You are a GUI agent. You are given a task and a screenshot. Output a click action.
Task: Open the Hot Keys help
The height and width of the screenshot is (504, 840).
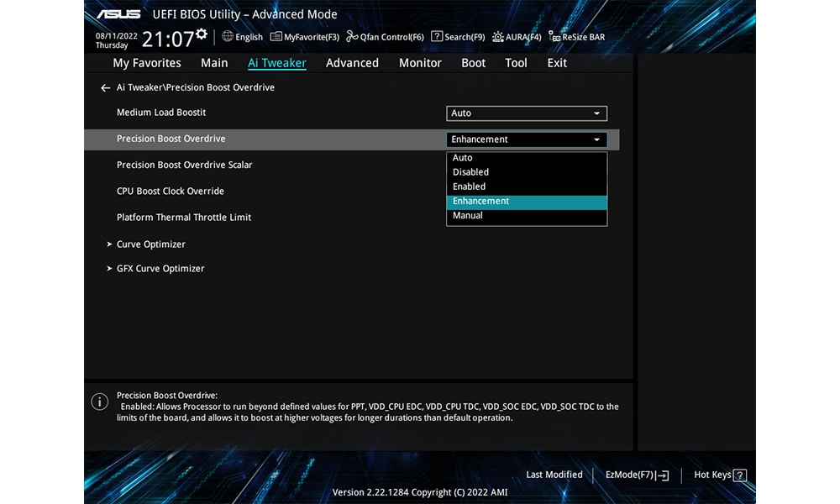(720, 475)
